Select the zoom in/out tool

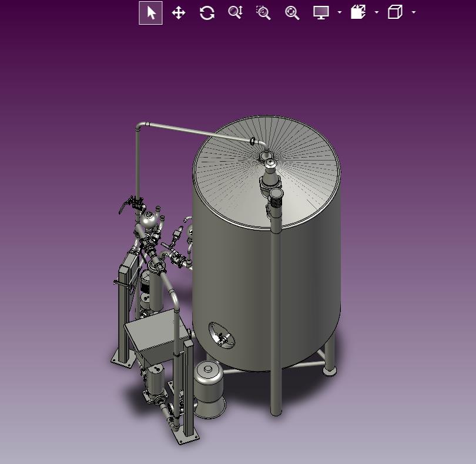tap(235, 12)
